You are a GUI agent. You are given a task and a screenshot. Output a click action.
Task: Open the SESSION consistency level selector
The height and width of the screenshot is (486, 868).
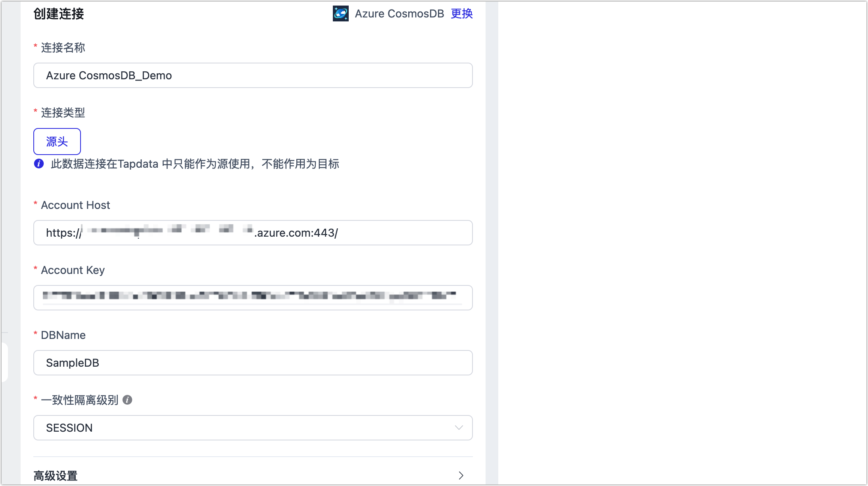(x=253, y=428)
